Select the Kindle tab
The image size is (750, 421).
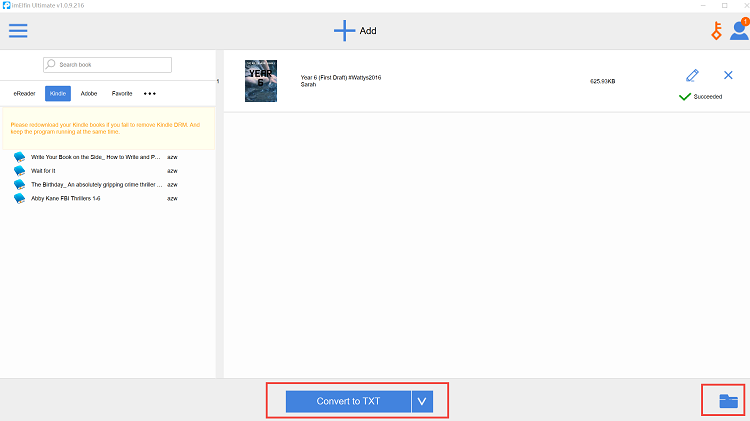pos(57,93)
